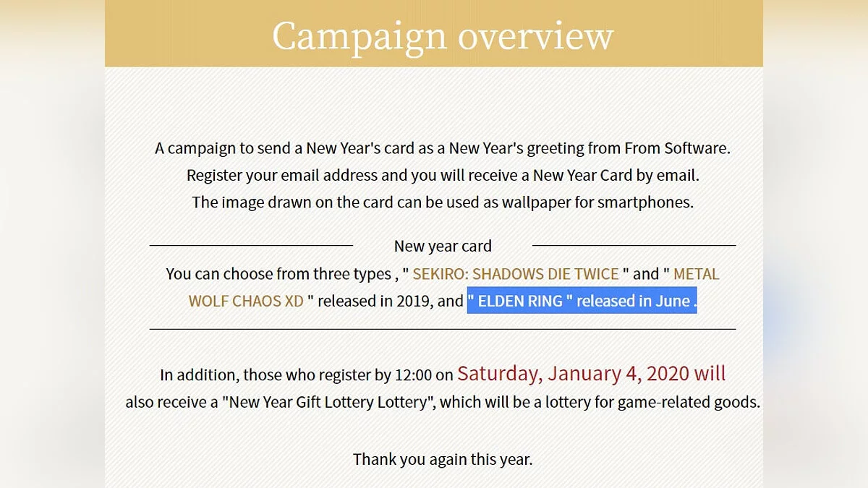Open the SEKIRO: SHADOWS DIE TWICE link
This screenshot has width=868, height=488.
click(516, 274)
